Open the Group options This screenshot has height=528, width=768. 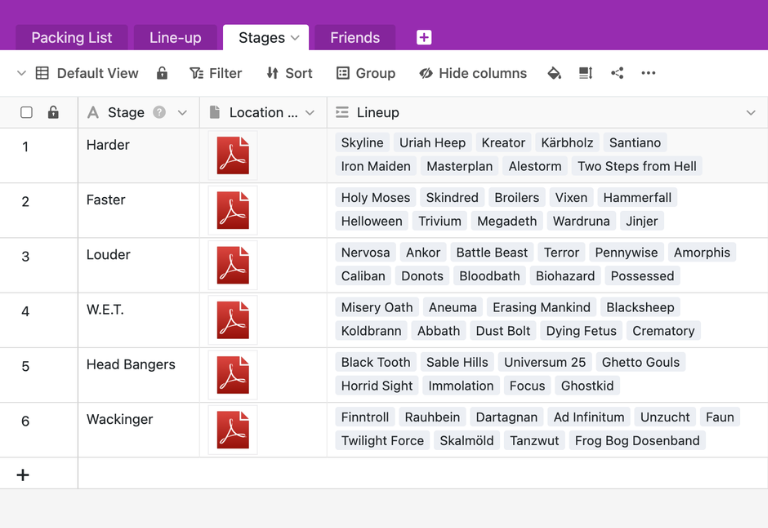[x=366, y=73]
